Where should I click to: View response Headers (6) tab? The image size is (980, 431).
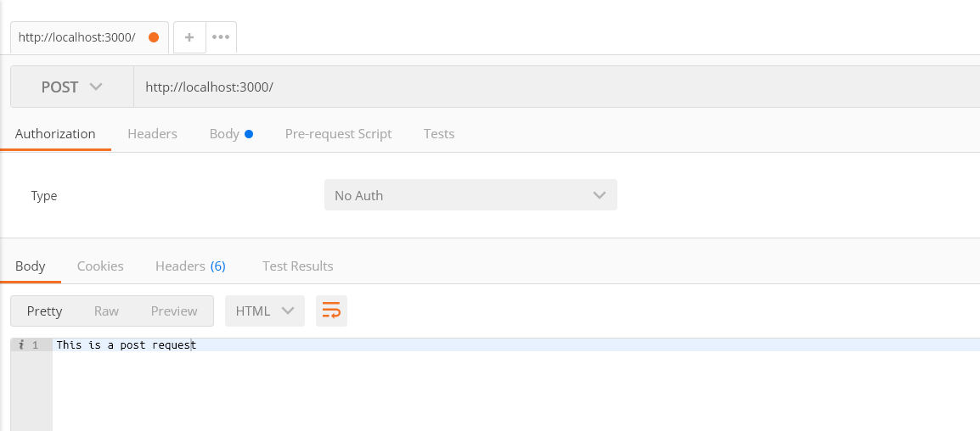(190, 266)
